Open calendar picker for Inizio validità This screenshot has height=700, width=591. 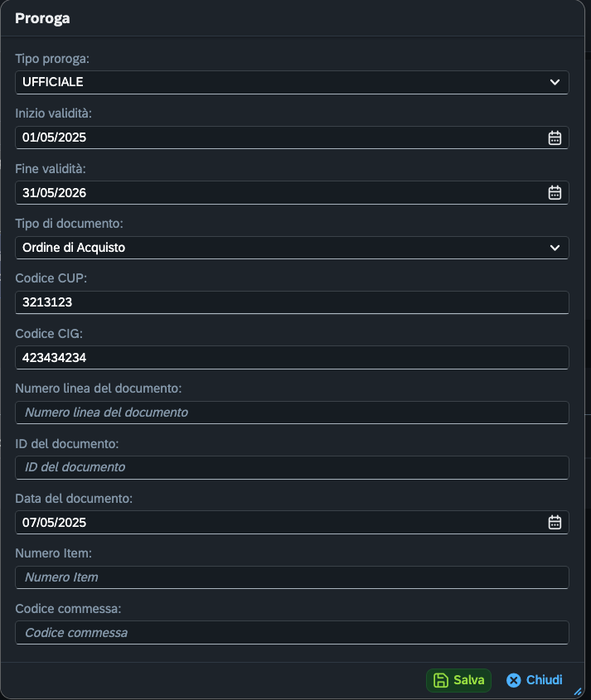tap(555, 138)
